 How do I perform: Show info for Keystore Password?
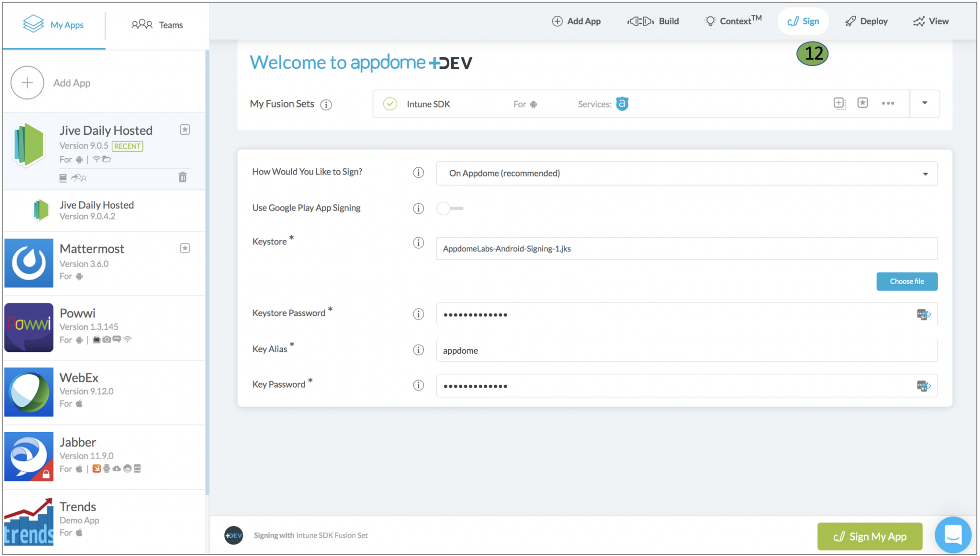tap(418, 314)
